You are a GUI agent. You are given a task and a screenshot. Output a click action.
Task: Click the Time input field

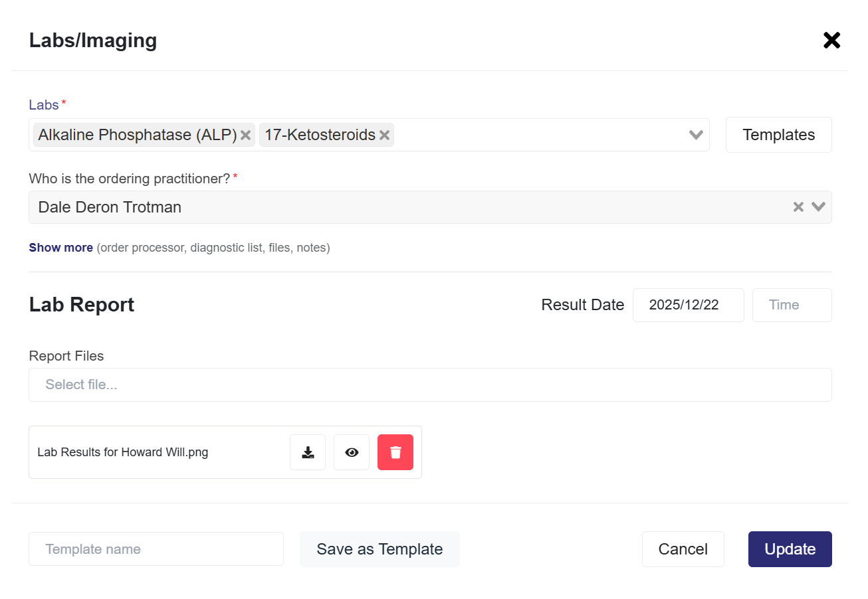792,305
